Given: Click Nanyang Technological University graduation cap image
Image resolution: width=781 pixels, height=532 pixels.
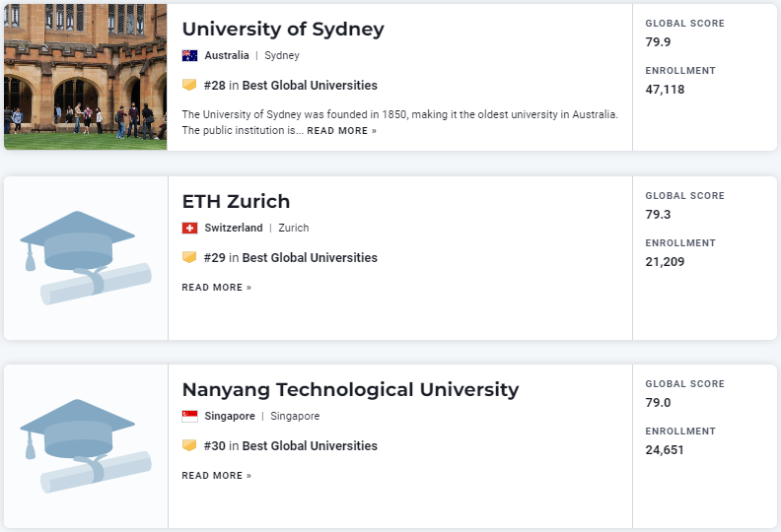Looking at the screenshot, I should tap(86, 446).
